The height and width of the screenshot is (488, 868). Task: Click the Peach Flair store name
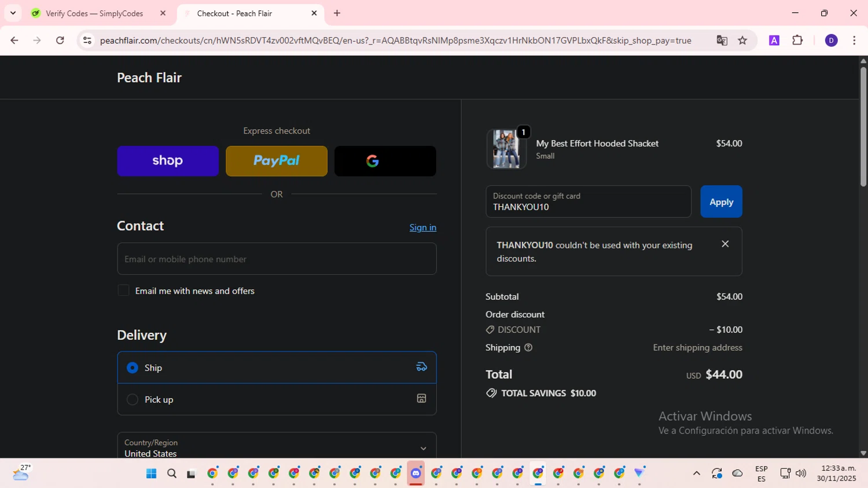coord(149,78)
